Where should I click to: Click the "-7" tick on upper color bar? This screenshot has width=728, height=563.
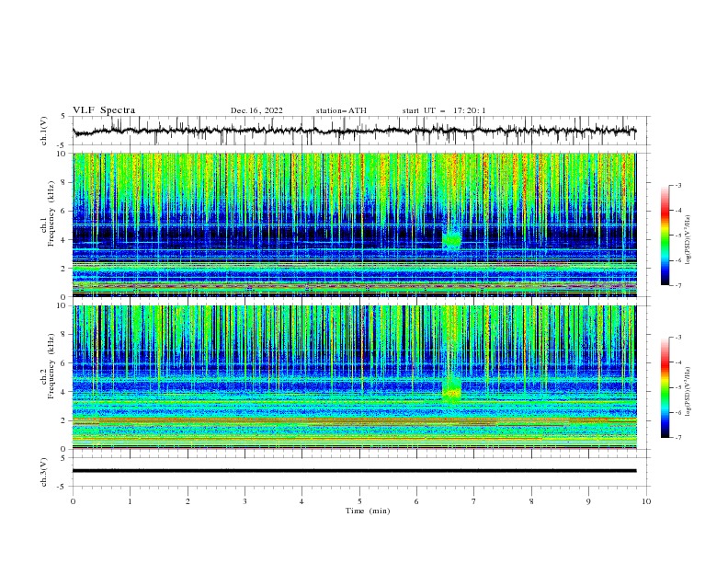point(678,285)
